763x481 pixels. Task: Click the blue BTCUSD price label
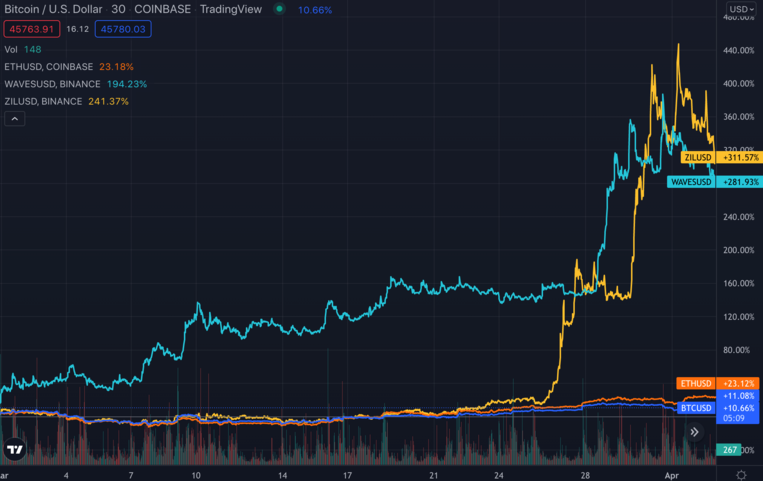point(696,408)
